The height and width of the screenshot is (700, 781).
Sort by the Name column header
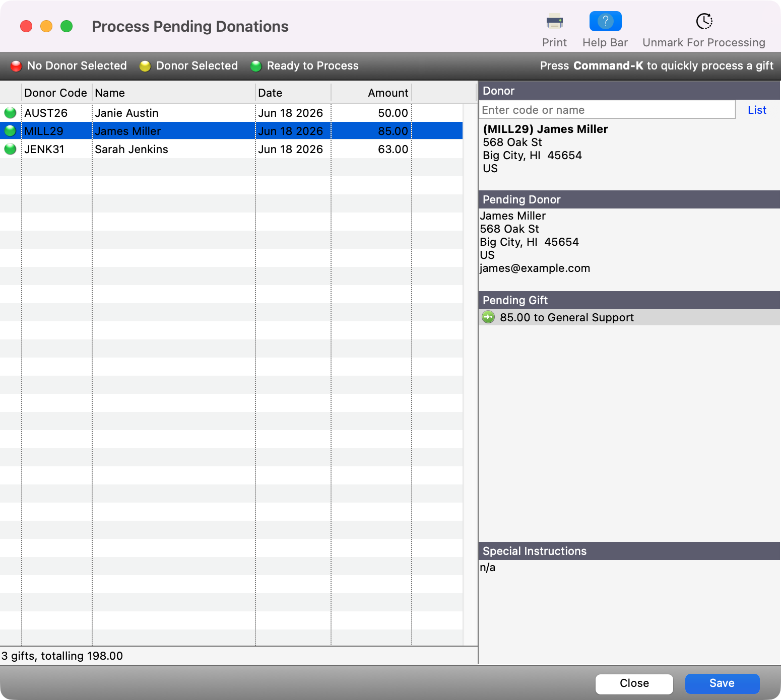tap(174, 93)
